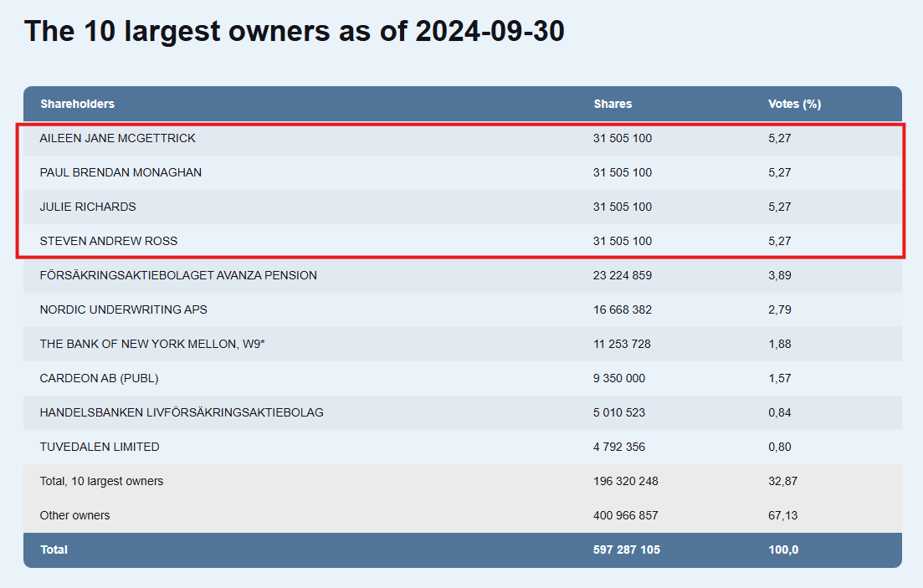Click the 'Total, 10 largest owners' label
Viewport: 923px width, 588px height.
101,481
